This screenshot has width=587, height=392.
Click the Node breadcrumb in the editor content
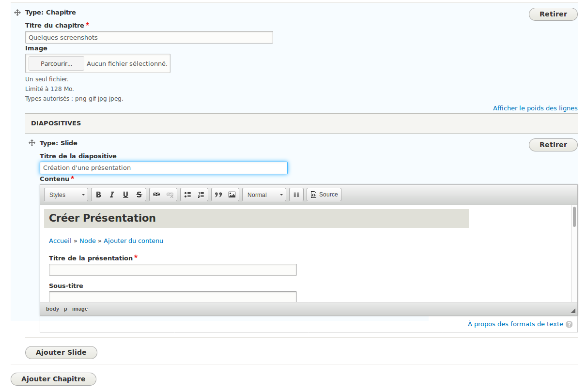(x=88, y=241)
